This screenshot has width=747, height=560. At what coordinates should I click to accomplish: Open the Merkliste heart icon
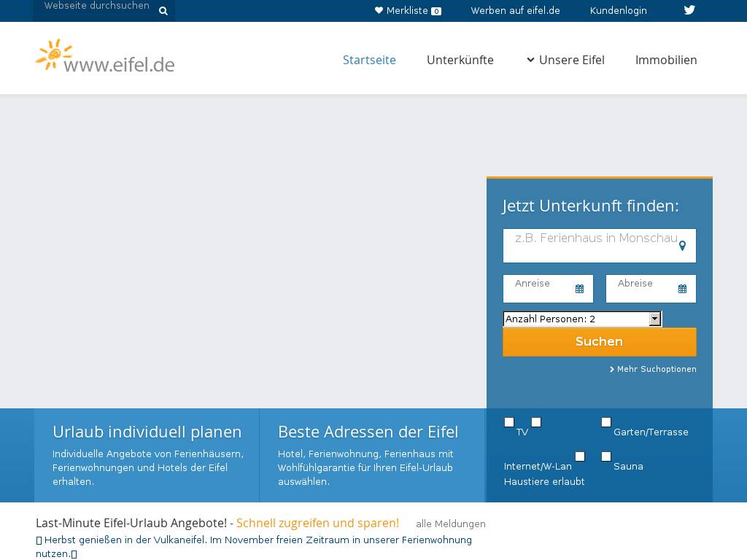pos(379,11)
